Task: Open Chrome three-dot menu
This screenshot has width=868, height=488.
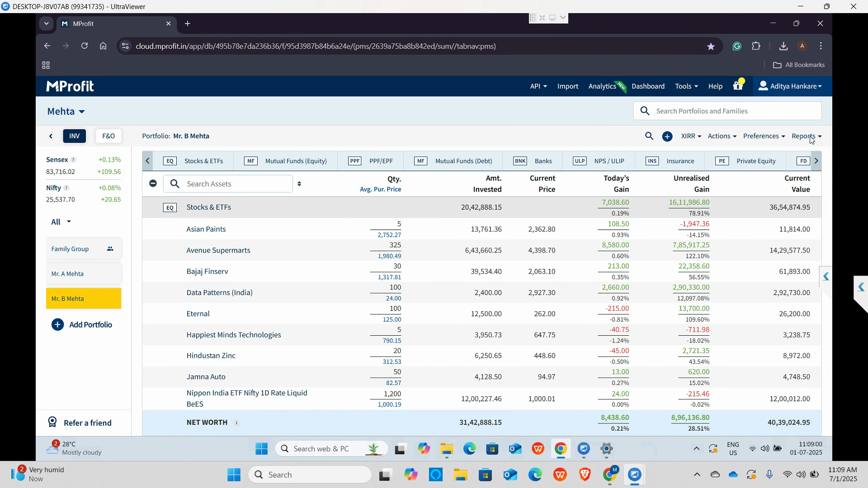Action: point(821,46)
